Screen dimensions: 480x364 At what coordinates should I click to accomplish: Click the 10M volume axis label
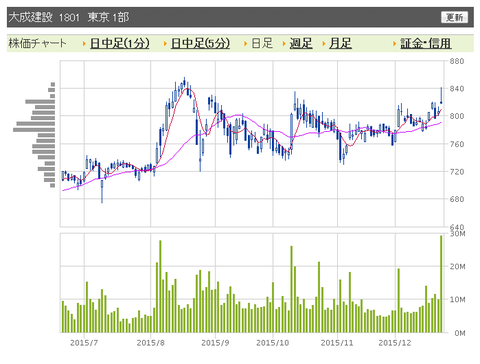click(457, 300)
